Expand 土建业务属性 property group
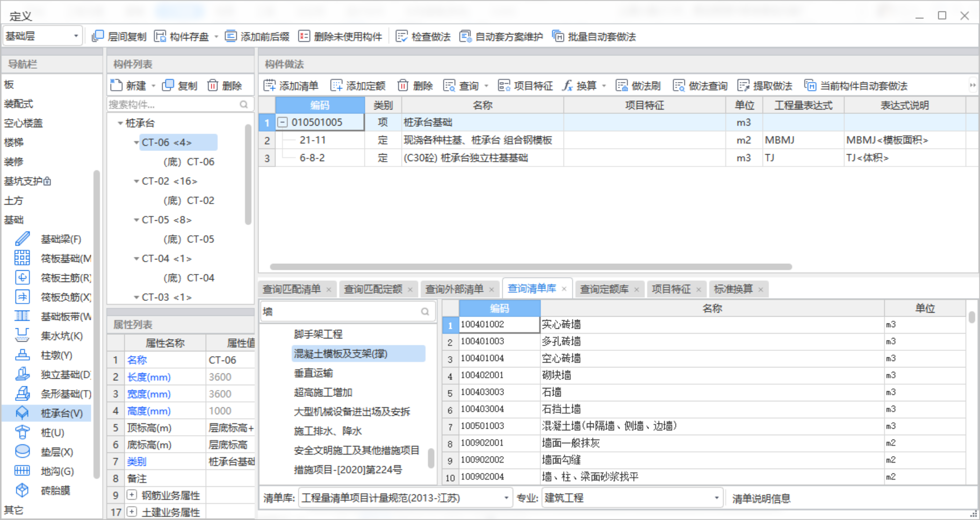 [132, 511]
